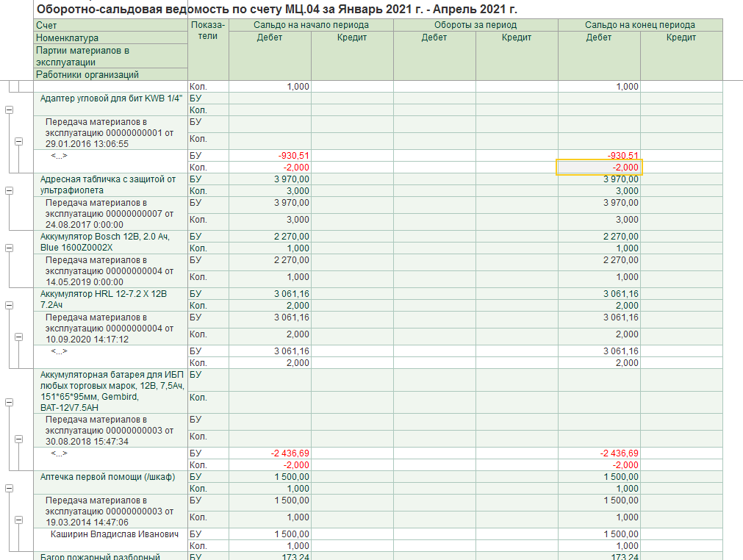Click 'Обороты за период' column header
Image resolution: width=743 pixels, height=560 pixels.
(475, 25)
